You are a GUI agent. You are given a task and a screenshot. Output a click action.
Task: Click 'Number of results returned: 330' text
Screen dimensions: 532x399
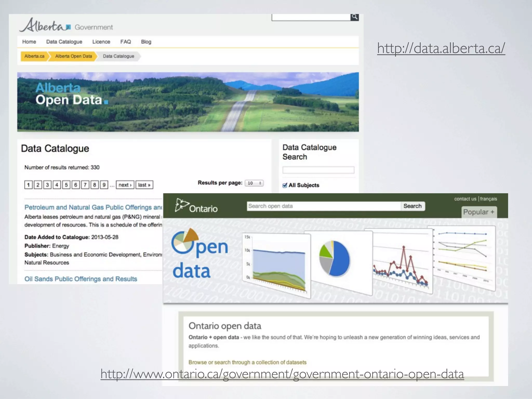pyautogui.click(x=62, y=168)
